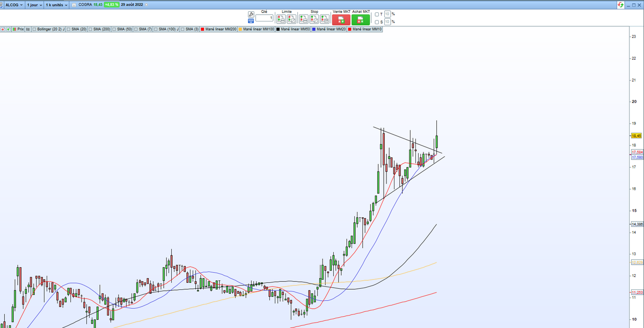Click the red plus indicator icon
This screenshot has height=328, width=644.
[x=3, y=29]
